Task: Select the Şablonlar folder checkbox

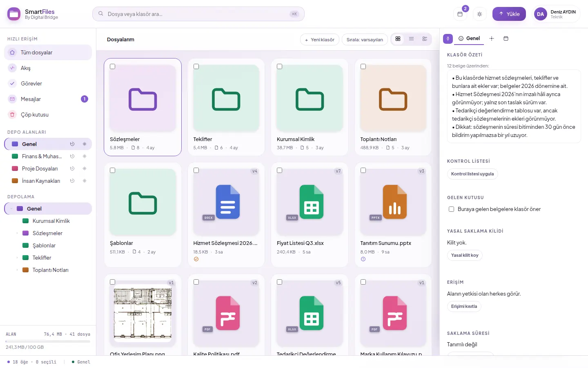Action: point(113,171)
